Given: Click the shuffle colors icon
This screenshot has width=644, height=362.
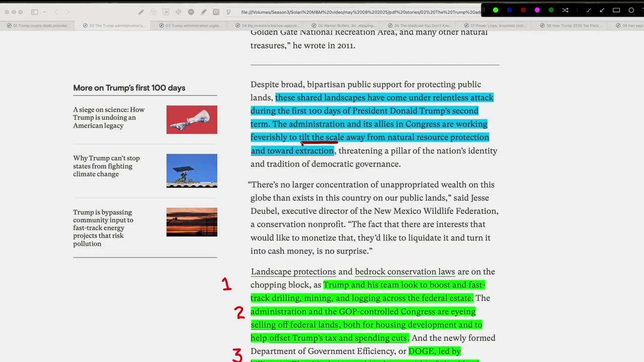Looking at the screenshot, I should (x=565, y=10).
